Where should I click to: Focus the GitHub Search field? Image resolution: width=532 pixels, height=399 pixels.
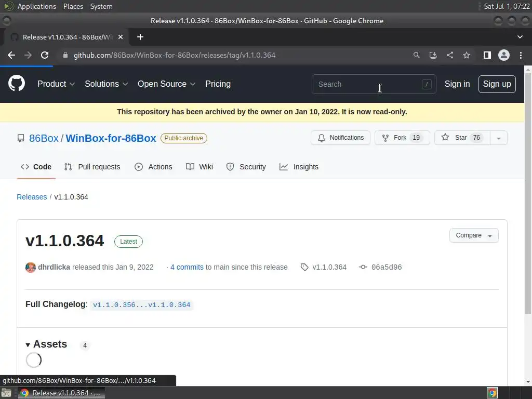coord(374,84)
